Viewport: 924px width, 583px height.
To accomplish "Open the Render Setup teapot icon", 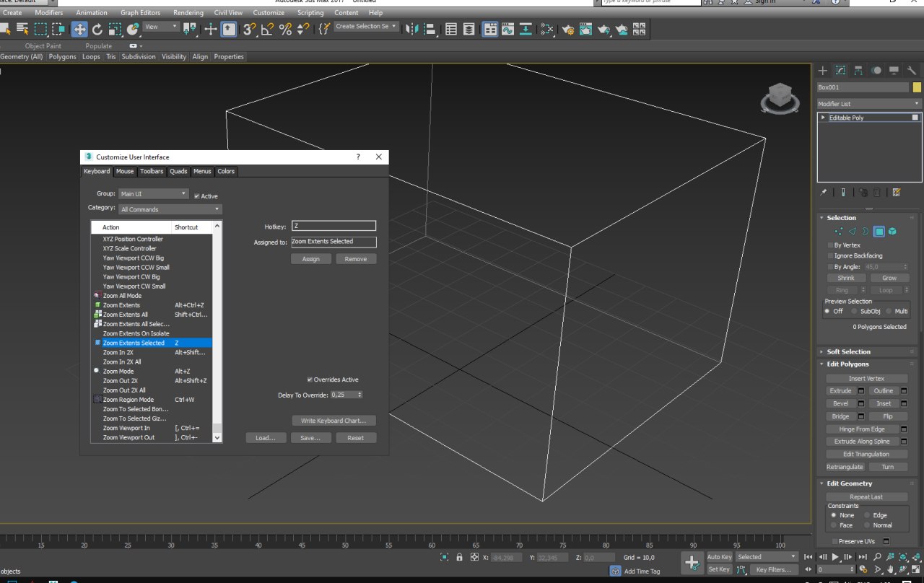I will tap(568, 29).
